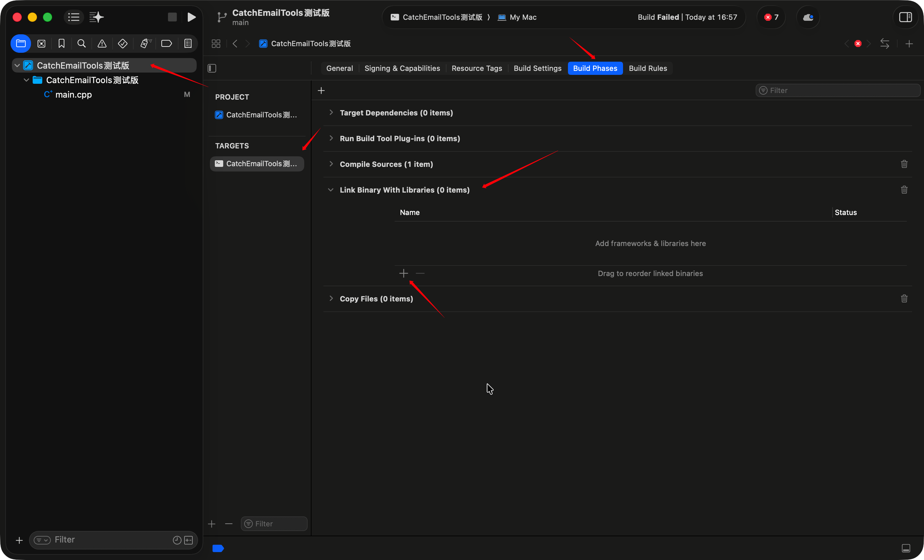
Task: Open the Source Control navigator icon
Action: (41, 44)
